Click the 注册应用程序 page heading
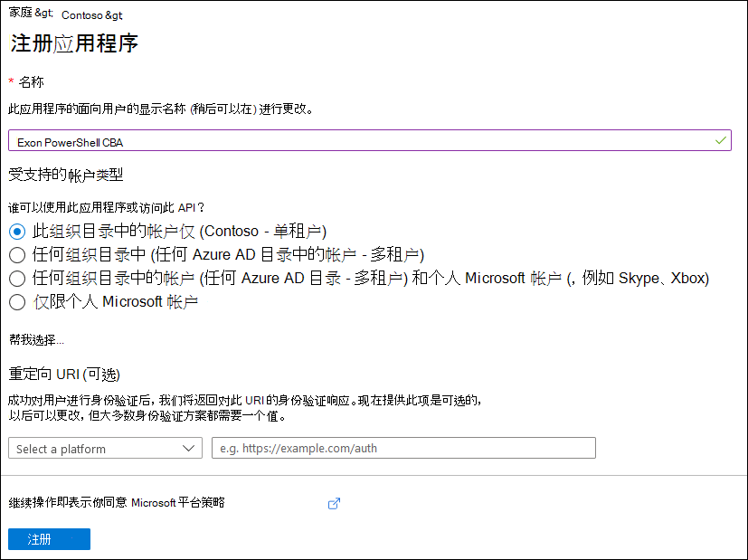Image resolution: width=748 pixels, height=560 pixels. [74, 43]
